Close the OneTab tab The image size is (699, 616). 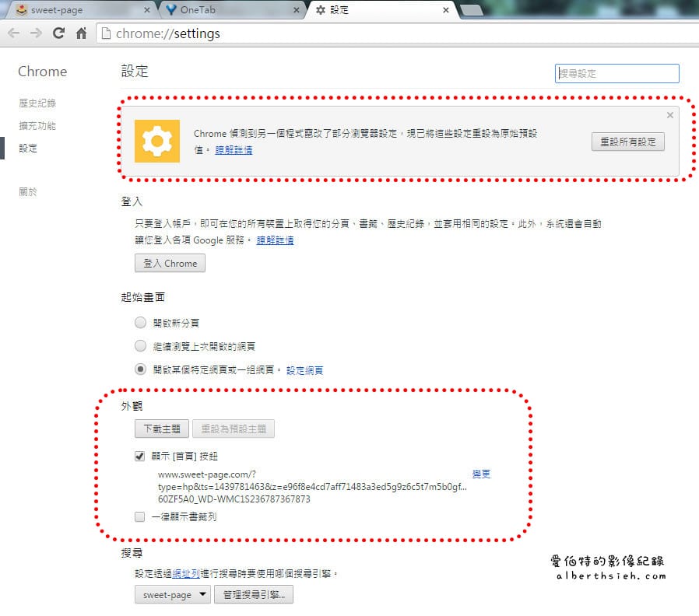tap(297, 10)
